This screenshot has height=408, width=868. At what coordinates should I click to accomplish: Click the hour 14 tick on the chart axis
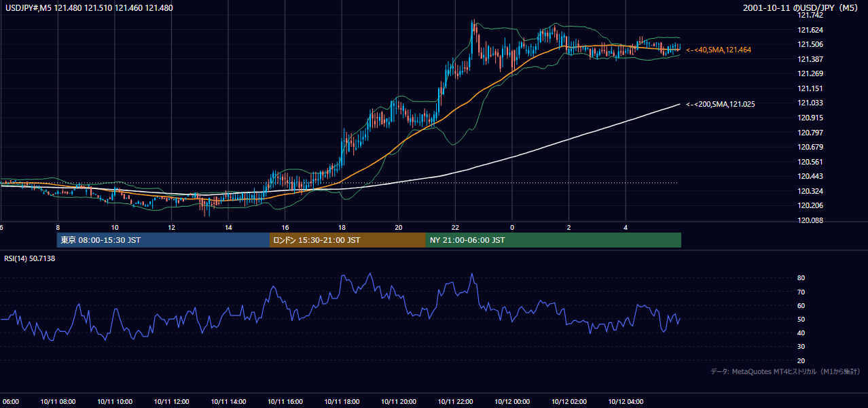[x=228, y=228]
